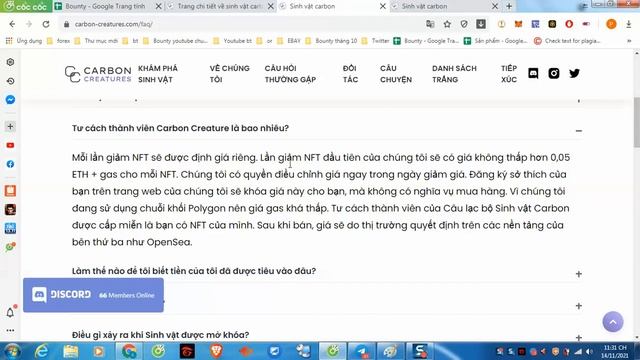Reload the page with the refresh icon
This screenshot has width=640, height=360.
point(46,24)
